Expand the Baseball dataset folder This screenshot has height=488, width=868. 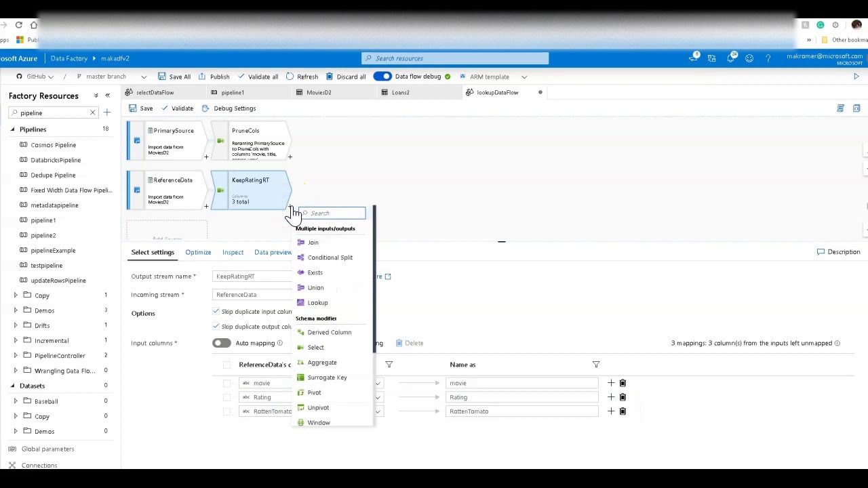[16, 401]
